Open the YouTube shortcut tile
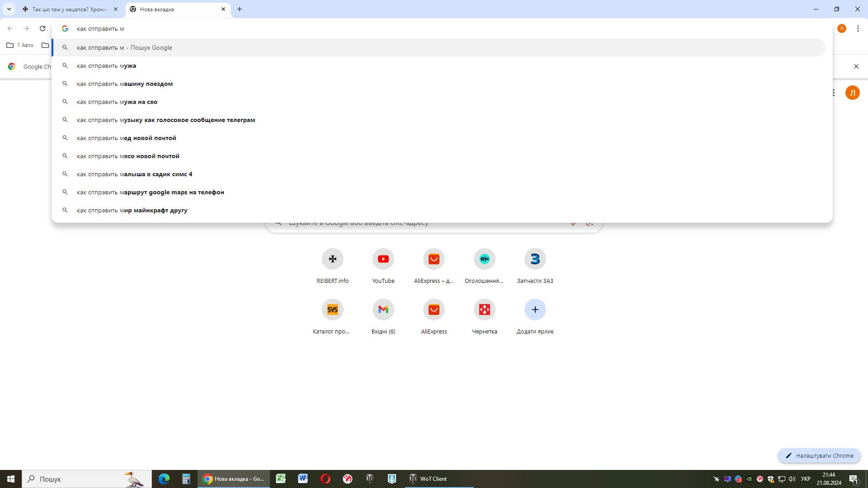This screenshot has height=488, width=868. (383, 259)
